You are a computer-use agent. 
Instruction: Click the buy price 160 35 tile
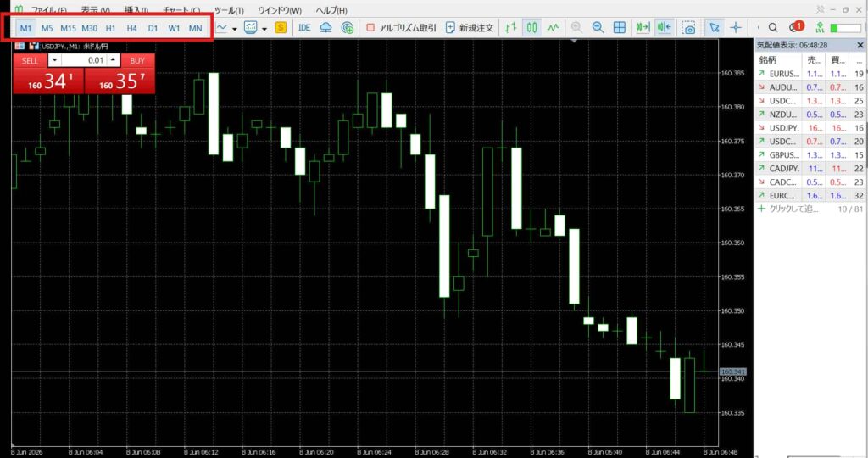tap(120, 81)
